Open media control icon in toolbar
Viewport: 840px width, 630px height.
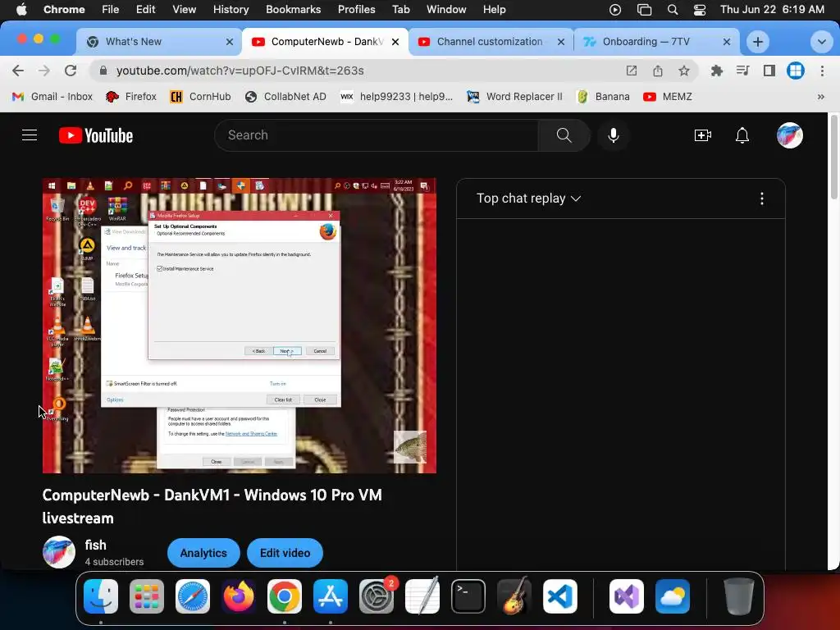pos(742,71)
